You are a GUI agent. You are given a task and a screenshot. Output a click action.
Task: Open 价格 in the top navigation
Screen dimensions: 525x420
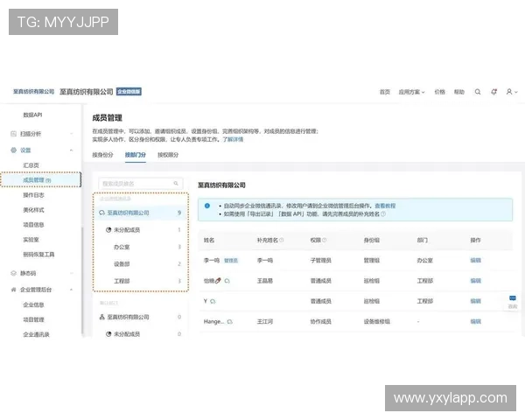coord(439,92)
